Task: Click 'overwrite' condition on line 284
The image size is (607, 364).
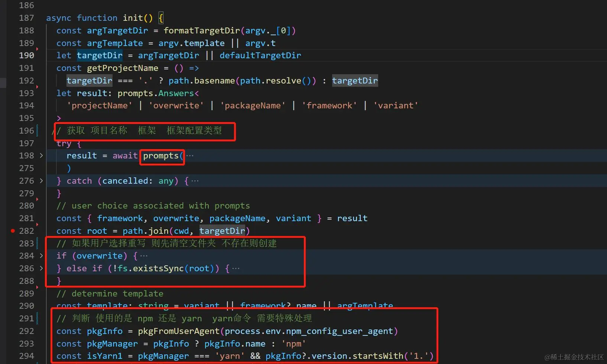Action: point(100,256)
